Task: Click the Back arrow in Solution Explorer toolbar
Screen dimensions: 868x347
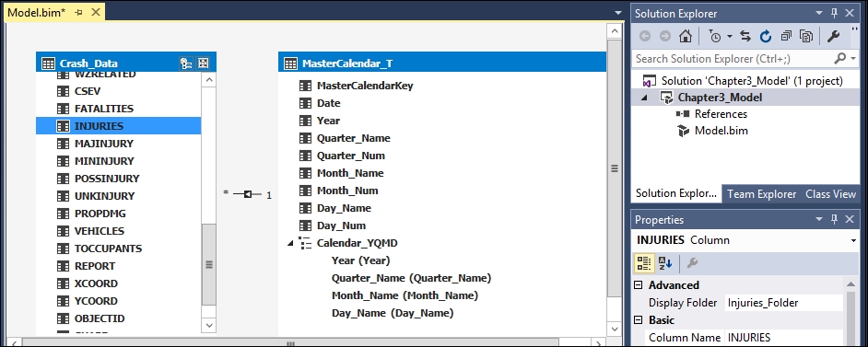Action: 645,36
